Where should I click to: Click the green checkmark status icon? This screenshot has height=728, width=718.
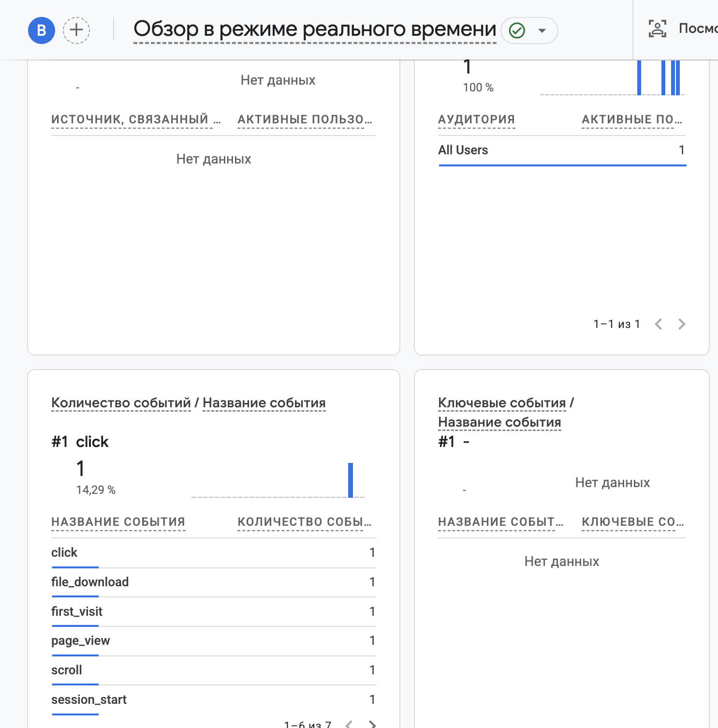517,30
